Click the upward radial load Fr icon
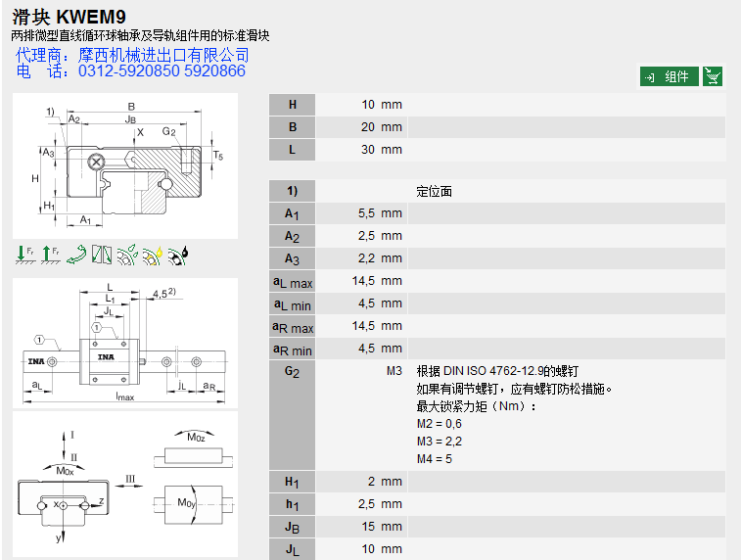This screenshot has width=741, height=560. click(x=50, y=255)
